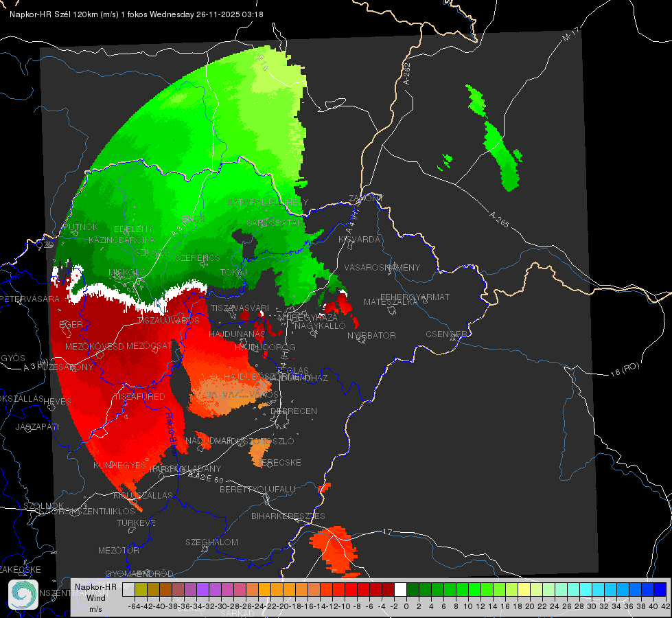Click the JÁSZAPÁTI city label

click(37, 426)
